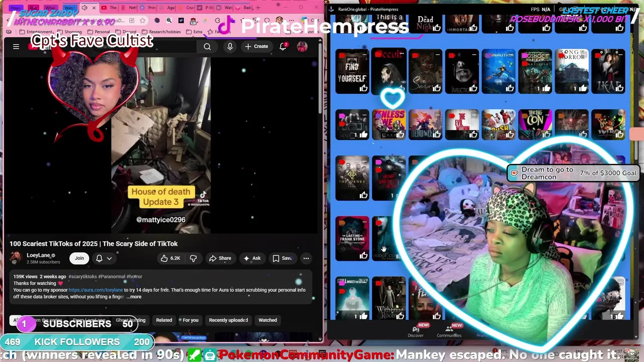644x362 pixels.
Task: Open a new browser tab with plus
Action: pos(259,8)
